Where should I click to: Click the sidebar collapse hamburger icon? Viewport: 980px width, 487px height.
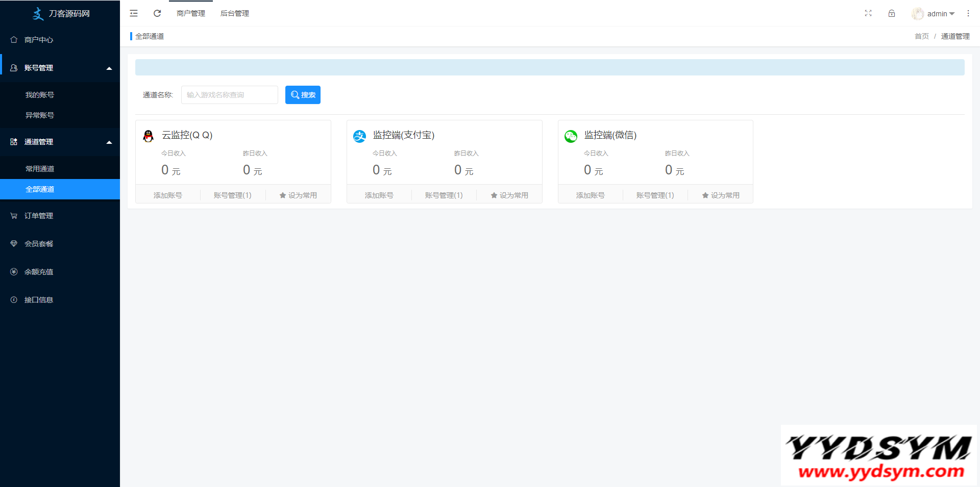coord(134,13)
